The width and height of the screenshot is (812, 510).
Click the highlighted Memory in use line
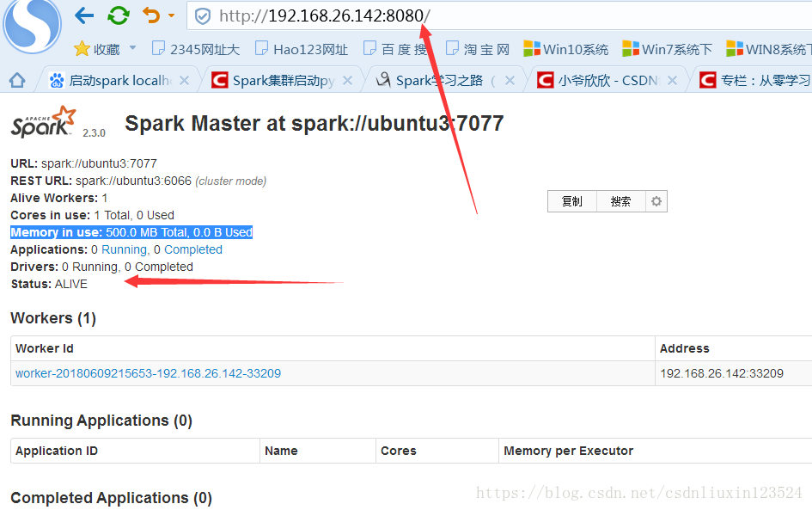(131, 232)
